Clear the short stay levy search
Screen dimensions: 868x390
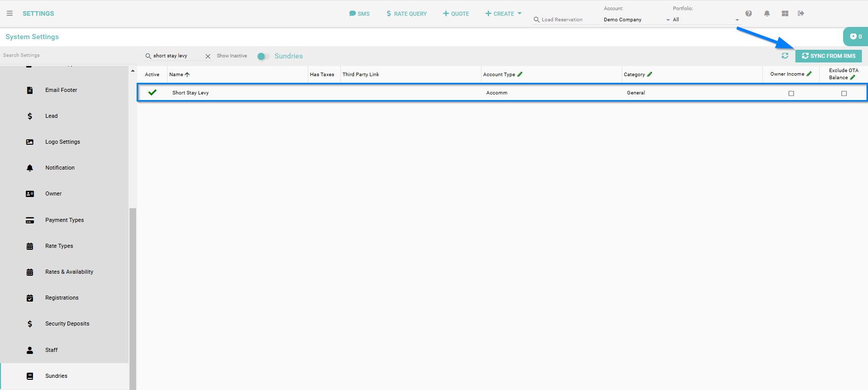click(x=208, y=56)
